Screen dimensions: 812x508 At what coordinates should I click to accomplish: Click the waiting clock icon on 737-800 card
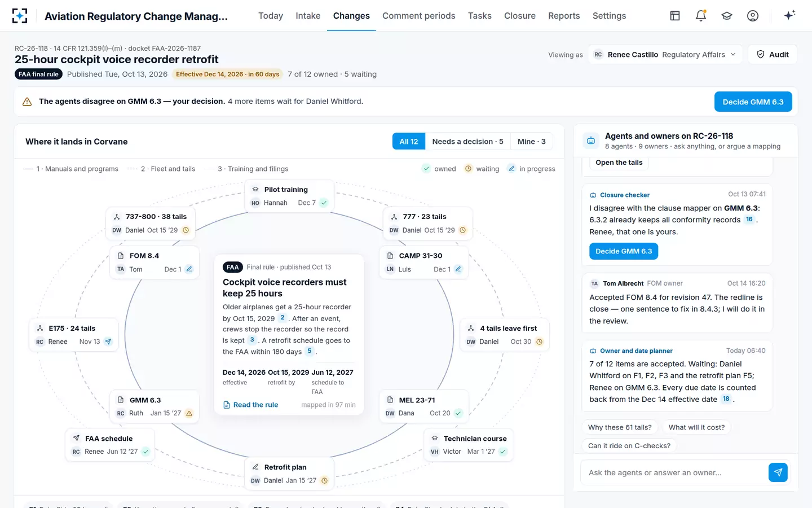coord(186,230)
